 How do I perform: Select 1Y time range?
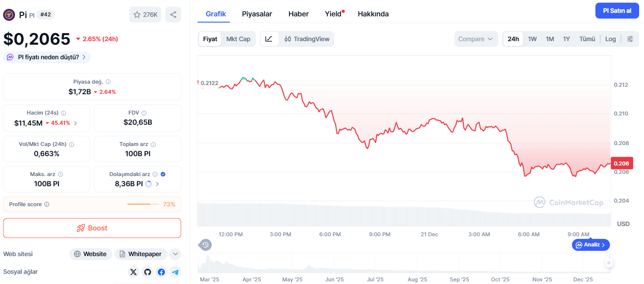pos(566,39)
